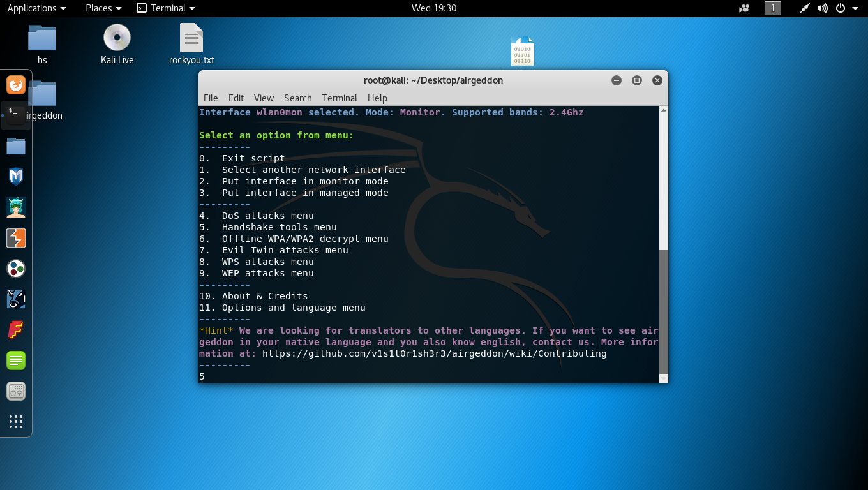
Task: Select the Terminal icon in the dock
Action: point(16,115)
